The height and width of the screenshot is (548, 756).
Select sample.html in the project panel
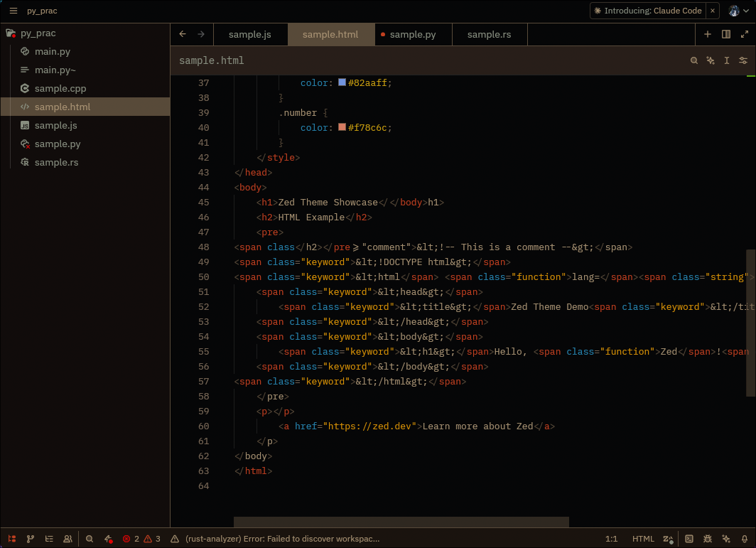pyautogui.click(x=85, y=107)
